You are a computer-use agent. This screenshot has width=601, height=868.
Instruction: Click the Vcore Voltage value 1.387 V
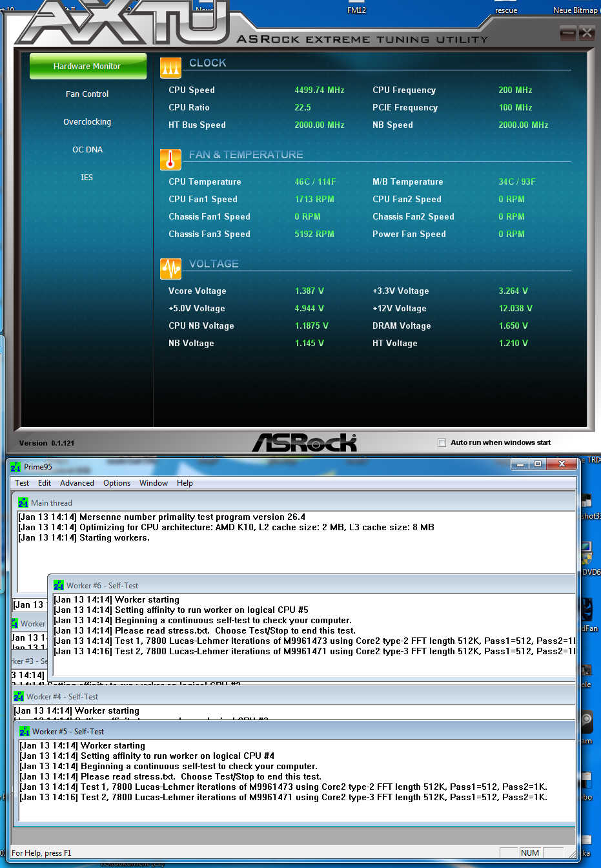[x=309, y=291]
